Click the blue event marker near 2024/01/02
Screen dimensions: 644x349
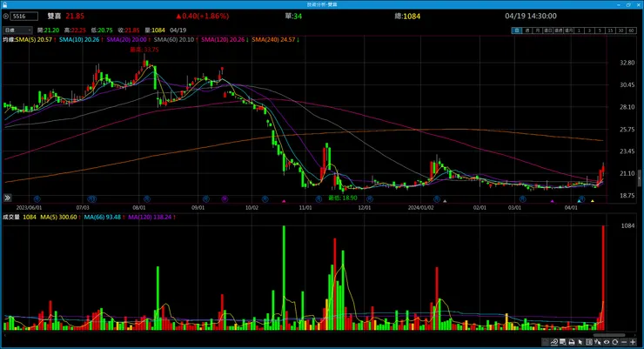[x=437, y=198]
